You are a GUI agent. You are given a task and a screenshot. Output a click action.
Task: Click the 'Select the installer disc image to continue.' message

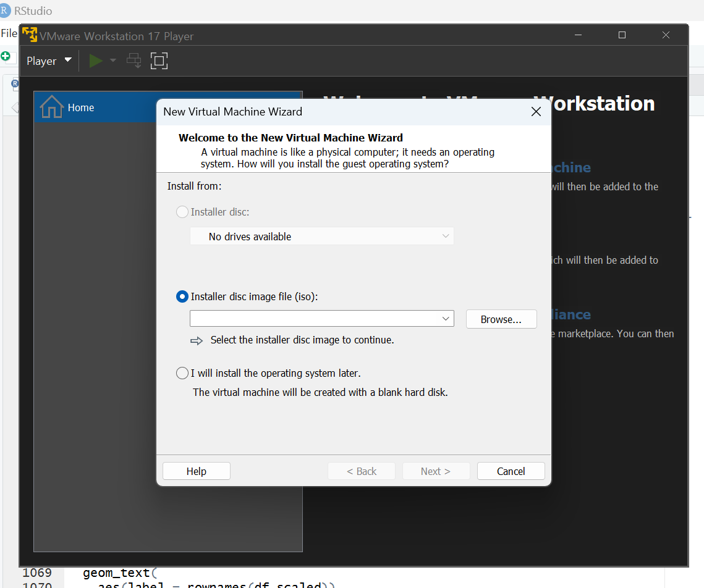(x=302, y=340)
